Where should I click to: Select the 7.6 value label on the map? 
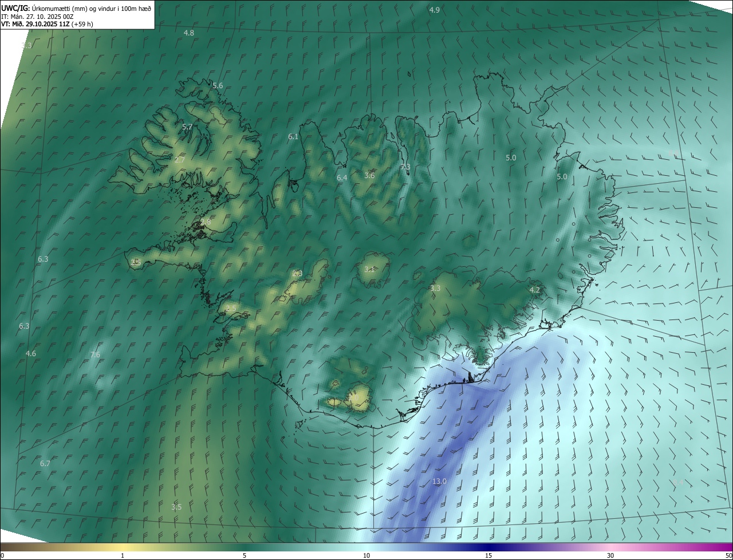95,355
